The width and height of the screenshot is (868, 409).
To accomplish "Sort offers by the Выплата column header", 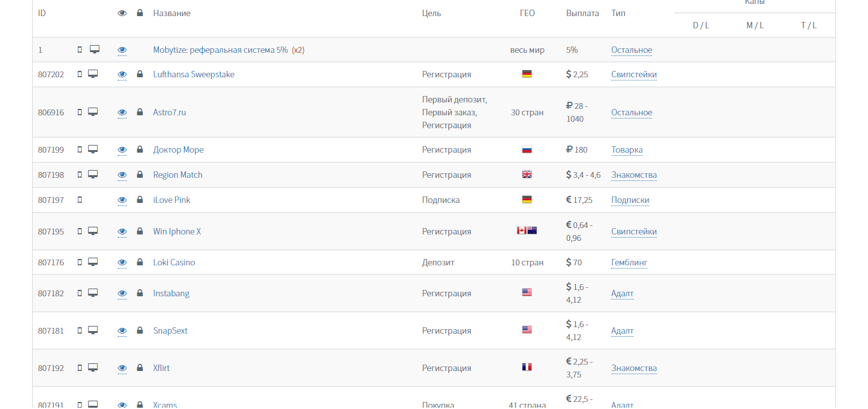I will coord(582,13).
